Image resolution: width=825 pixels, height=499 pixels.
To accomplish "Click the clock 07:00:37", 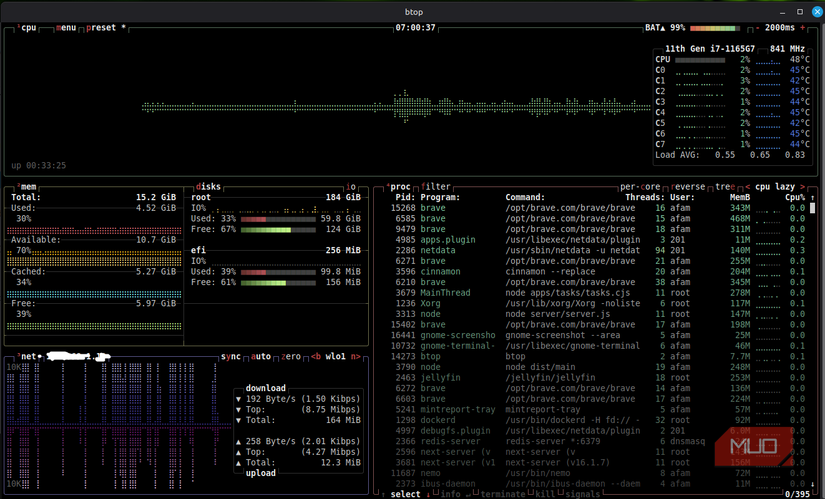I will [416, 28].
